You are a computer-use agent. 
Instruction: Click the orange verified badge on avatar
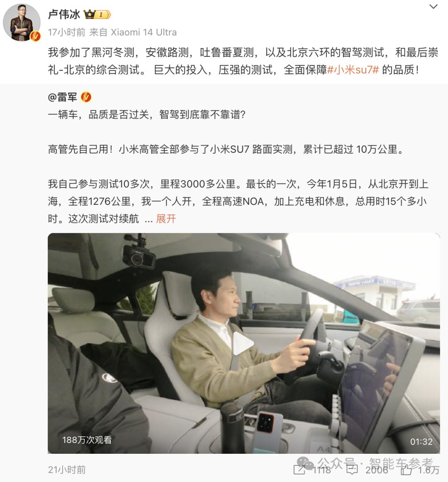click(x=35, y=36)
